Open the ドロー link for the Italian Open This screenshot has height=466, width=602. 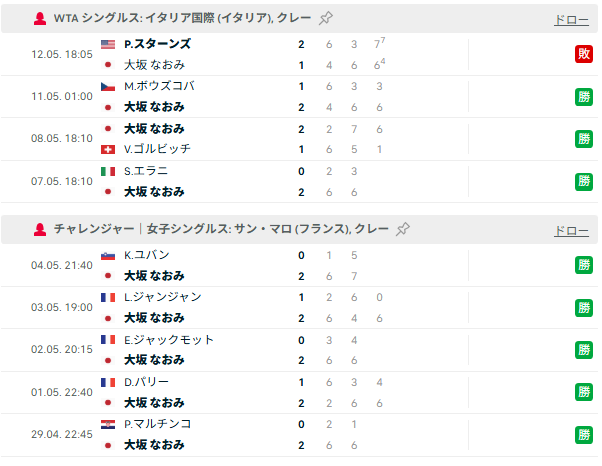point(571,20)
